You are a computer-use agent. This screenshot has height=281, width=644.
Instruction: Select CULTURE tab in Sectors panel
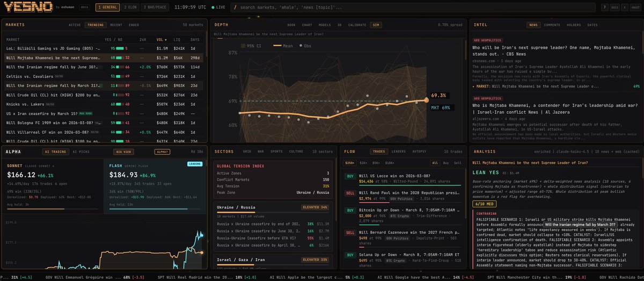pyautogui.click(x=297, y=152)
